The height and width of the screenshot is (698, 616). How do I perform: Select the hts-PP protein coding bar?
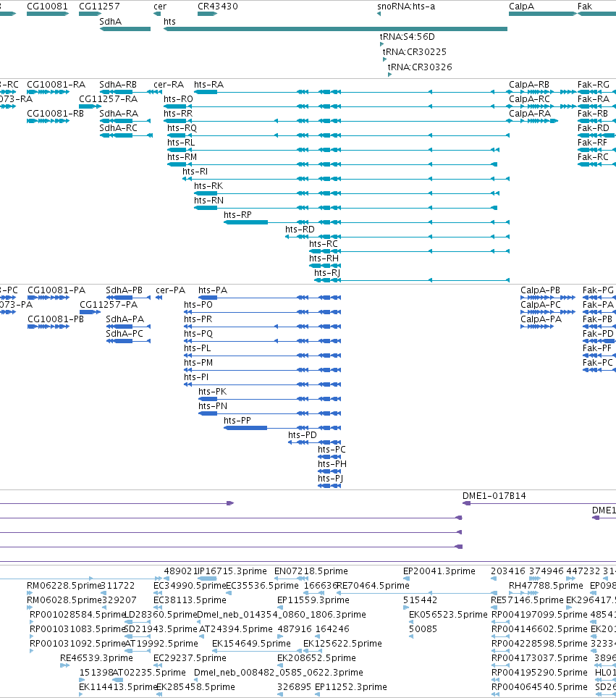pyautogui.click(x=245, y=428)
